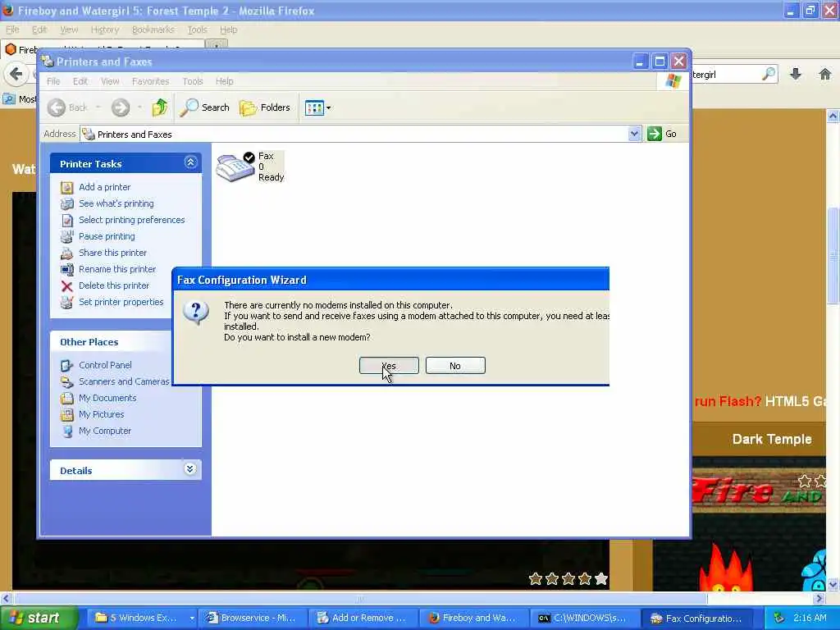The height and width of the screenshot is (630, 840).
Task: Open Control Panel from Other Places
Action: pos(105,365)
